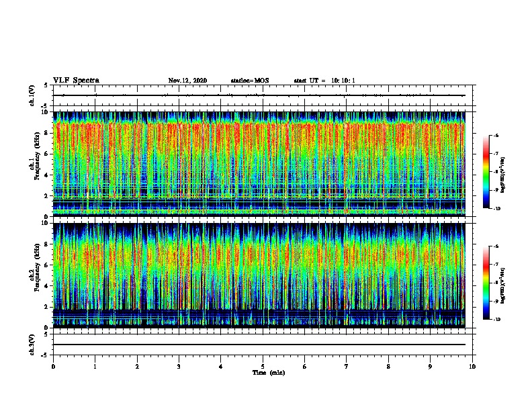Click the ch.3(V) axis "-5" tick label
The image size is (532, 411).
(45, 355)
